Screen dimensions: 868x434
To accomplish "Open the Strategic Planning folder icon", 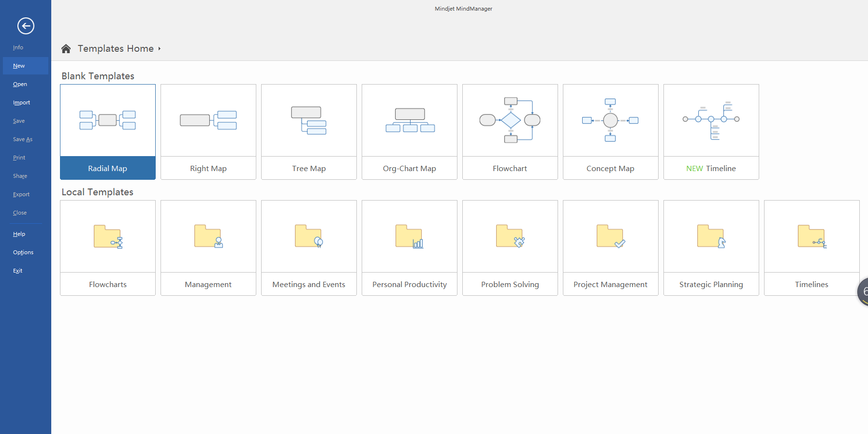I will click(x=711, y=236).
